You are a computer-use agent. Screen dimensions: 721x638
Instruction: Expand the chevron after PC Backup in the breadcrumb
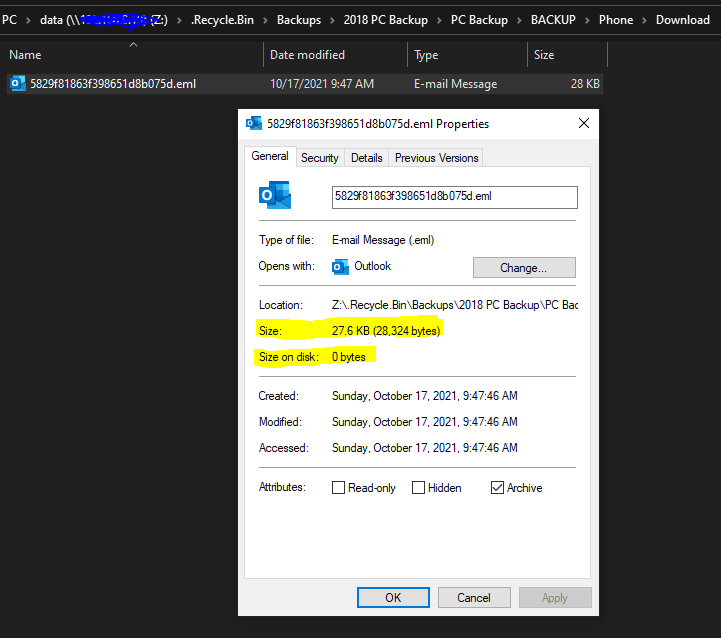(519, 20)
